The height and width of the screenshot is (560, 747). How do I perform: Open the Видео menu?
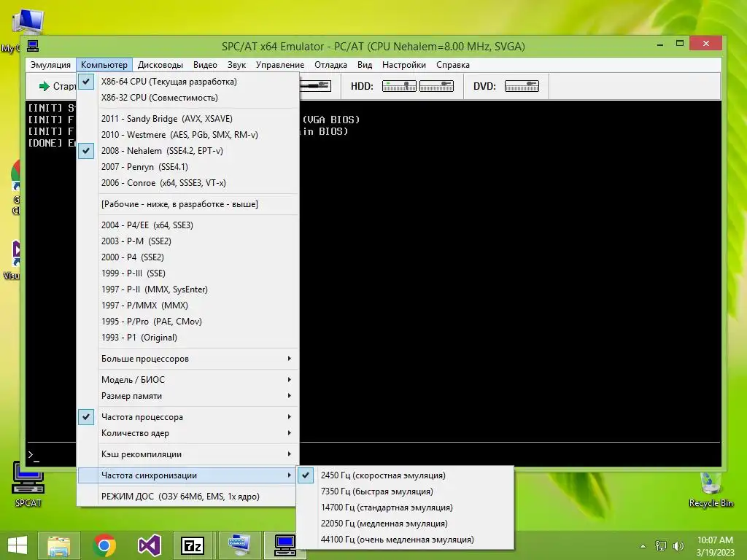pyautogui.click(x=205, y=65)
